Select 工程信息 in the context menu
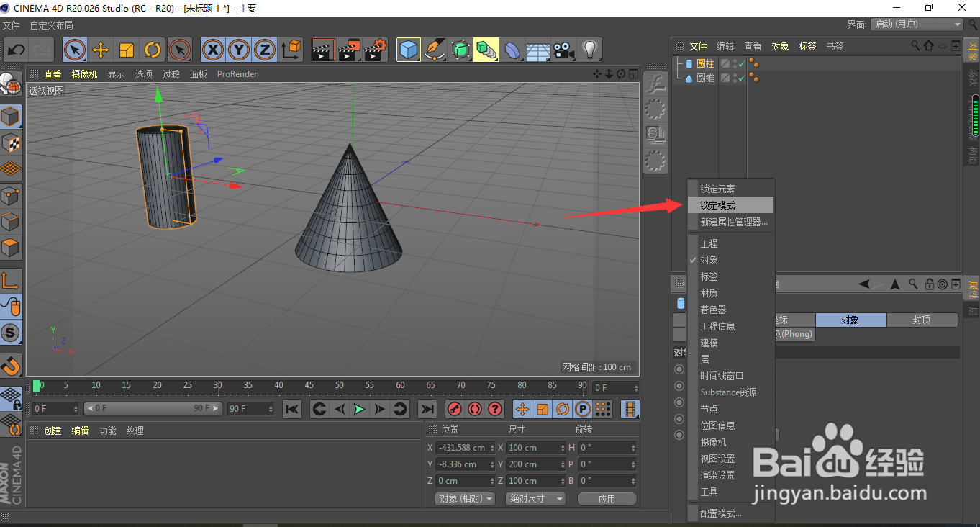This screenshot has height=527, width=980. tap(730, 326)
